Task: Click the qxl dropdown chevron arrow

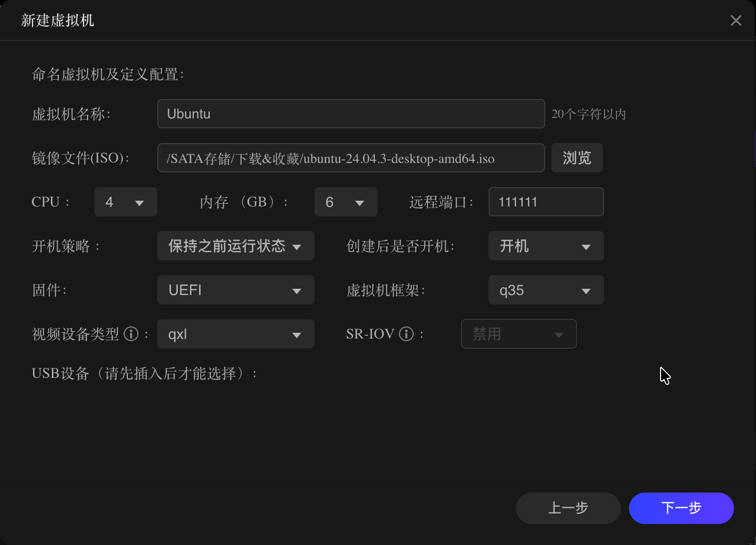Action: pos(297,334)
